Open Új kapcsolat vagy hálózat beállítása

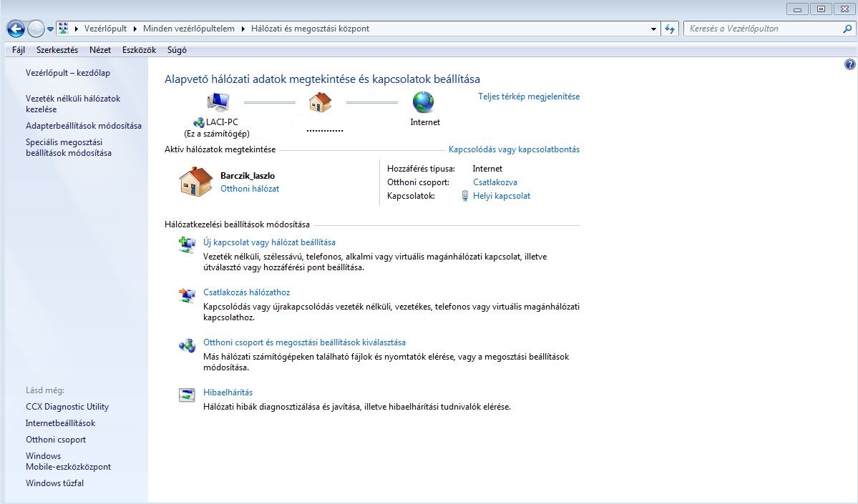pos(269,242)
